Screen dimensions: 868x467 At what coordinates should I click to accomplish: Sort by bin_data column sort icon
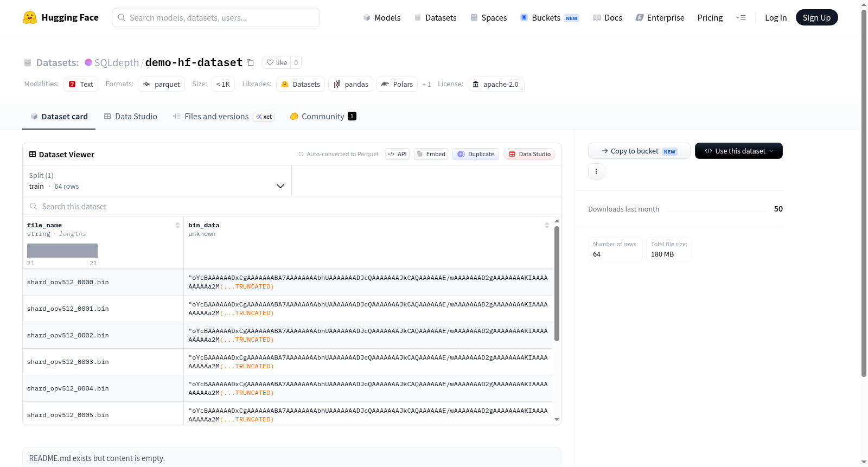[547, 225]
